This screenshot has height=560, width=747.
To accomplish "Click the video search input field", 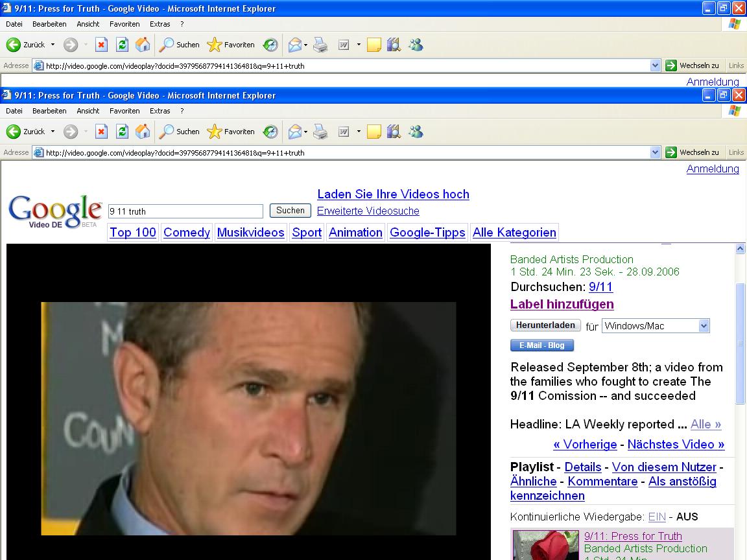I will [186, 211].
